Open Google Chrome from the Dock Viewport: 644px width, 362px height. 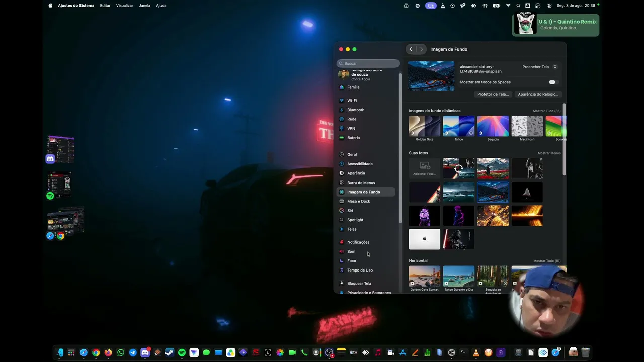point(96,353)
